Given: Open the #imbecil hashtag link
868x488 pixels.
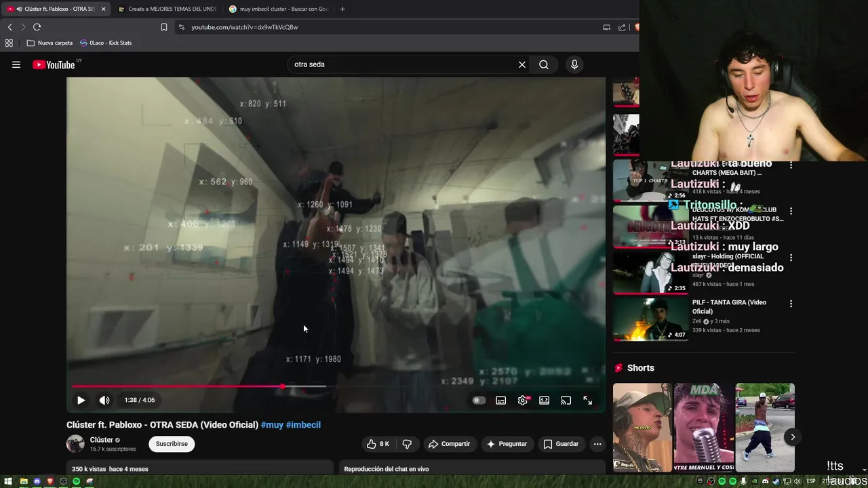Looking at the screenshot, I should coord(303,425).
